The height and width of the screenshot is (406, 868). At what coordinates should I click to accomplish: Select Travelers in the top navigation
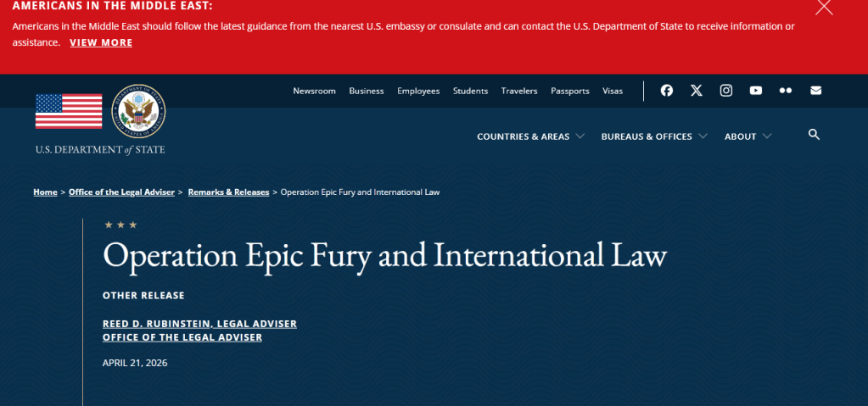pos(519,91)
